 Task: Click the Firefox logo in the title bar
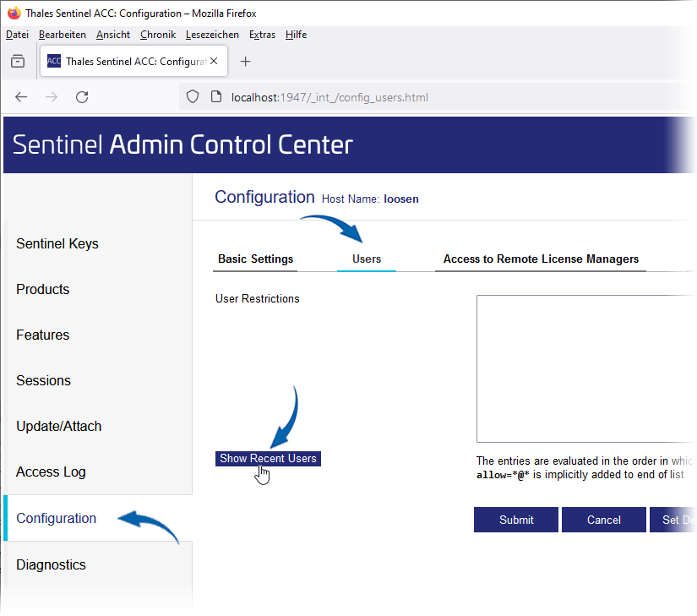pos(14,13)
